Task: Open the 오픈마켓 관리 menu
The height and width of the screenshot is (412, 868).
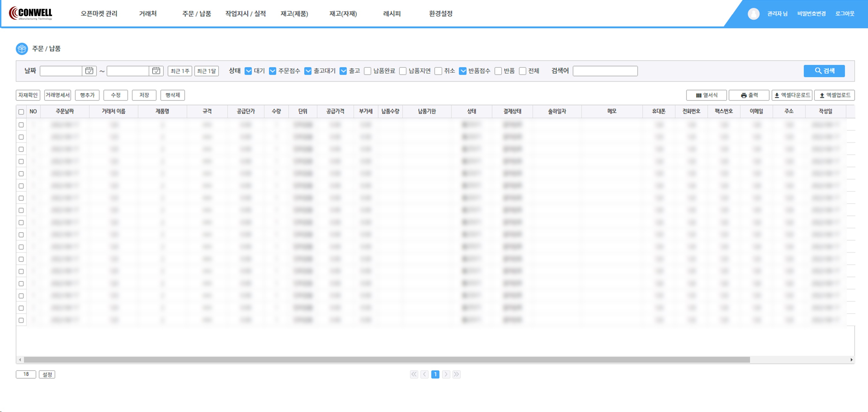Action: point(99,14)
